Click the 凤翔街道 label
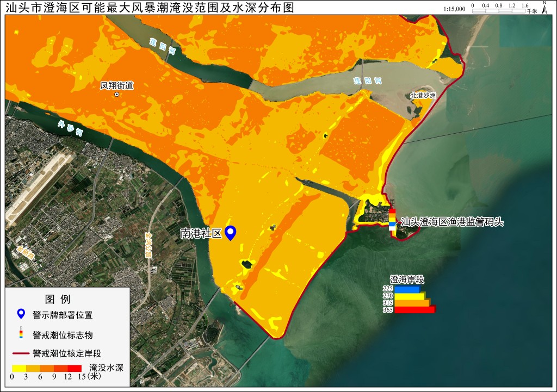 click(117, 85)
